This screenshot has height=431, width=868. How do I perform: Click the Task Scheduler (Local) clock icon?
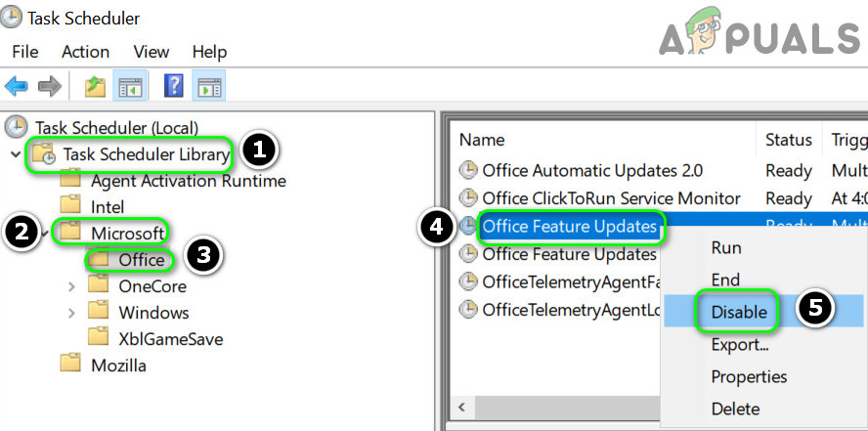coord(16,127)
